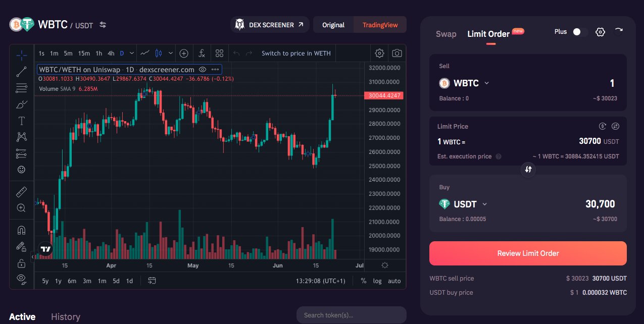The height and width of the screenshot is (324, 644).
Task: Switch to the TradingView chart view
Action: pos(380,25)
